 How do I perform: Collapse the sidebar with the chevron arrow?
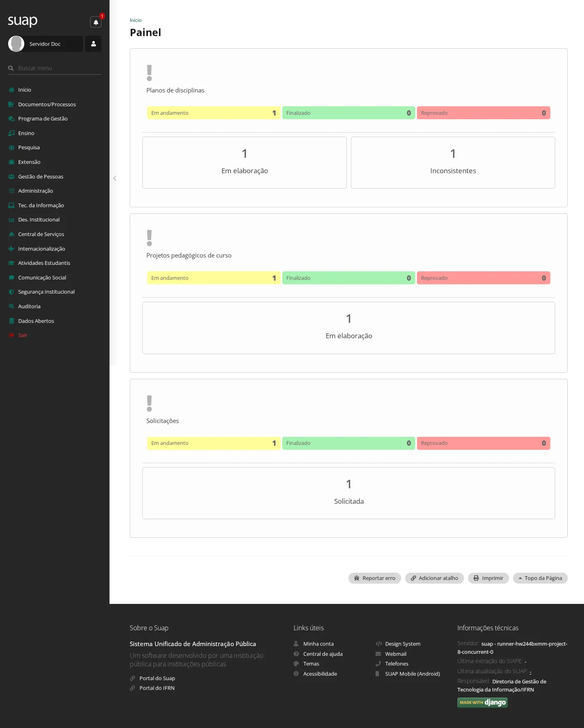pyautogui.click(x=115, y=178)
